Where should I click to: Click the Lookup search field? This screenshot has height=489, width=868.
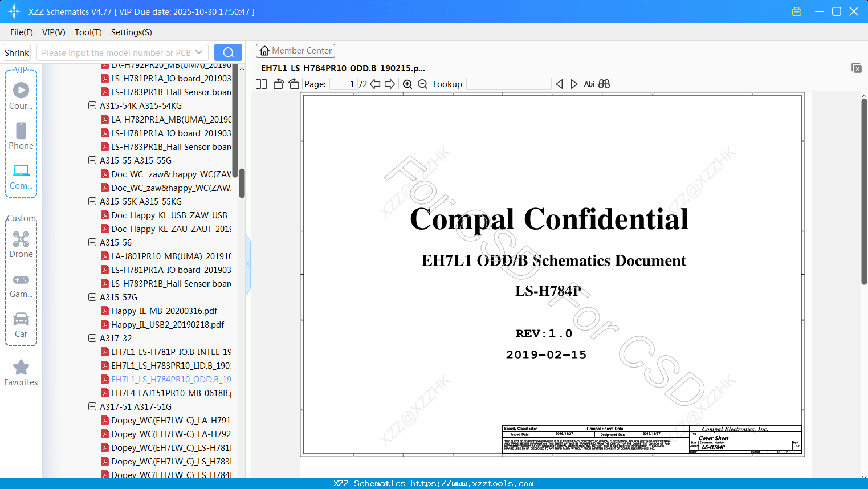(x=508, y=84)
